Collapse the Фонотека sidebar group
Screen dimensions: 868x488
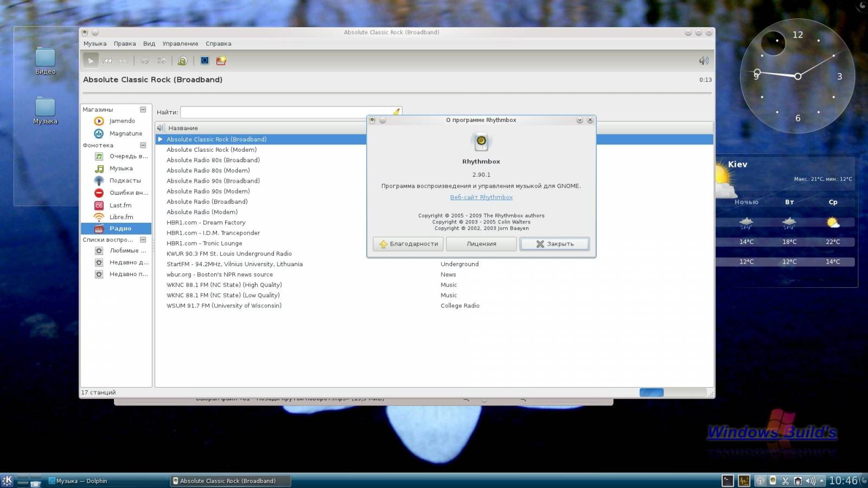[143, 145]
